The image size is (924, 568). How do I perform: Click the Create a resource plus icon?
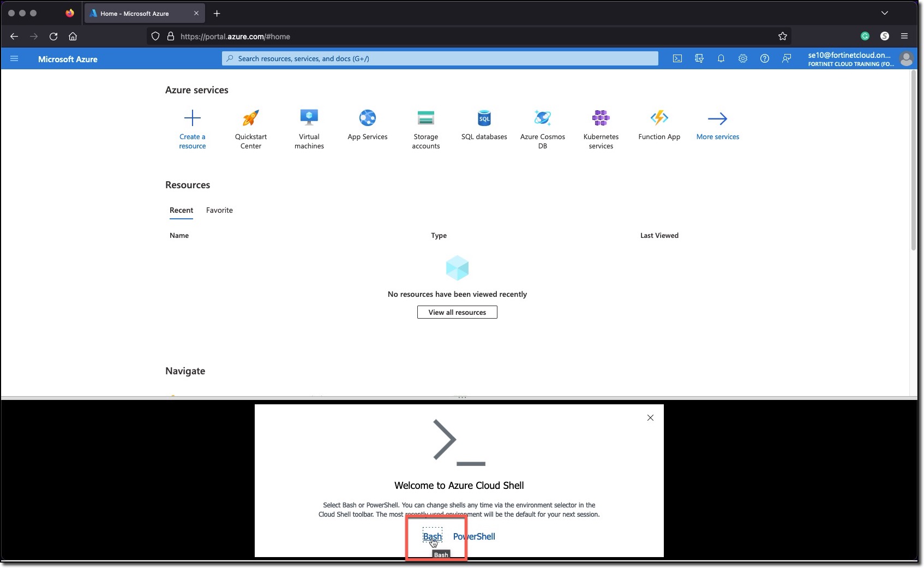(x=193, y=118)
